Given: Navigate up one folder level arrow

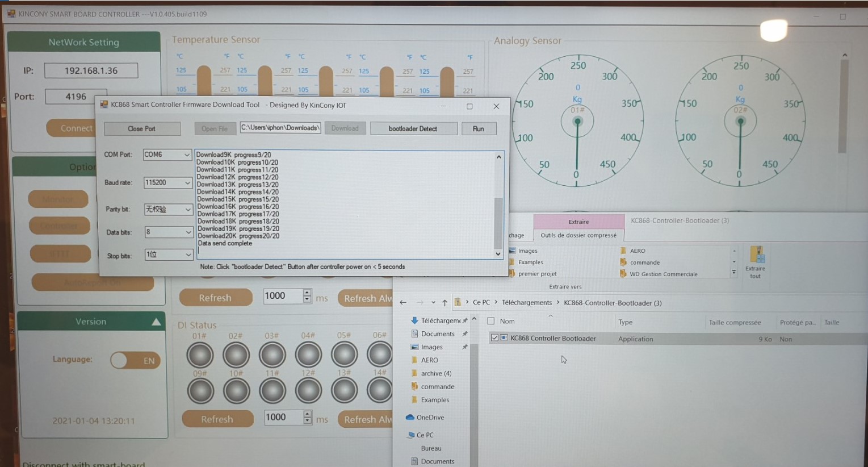Looking at the screenshot, I should [445, 303].
